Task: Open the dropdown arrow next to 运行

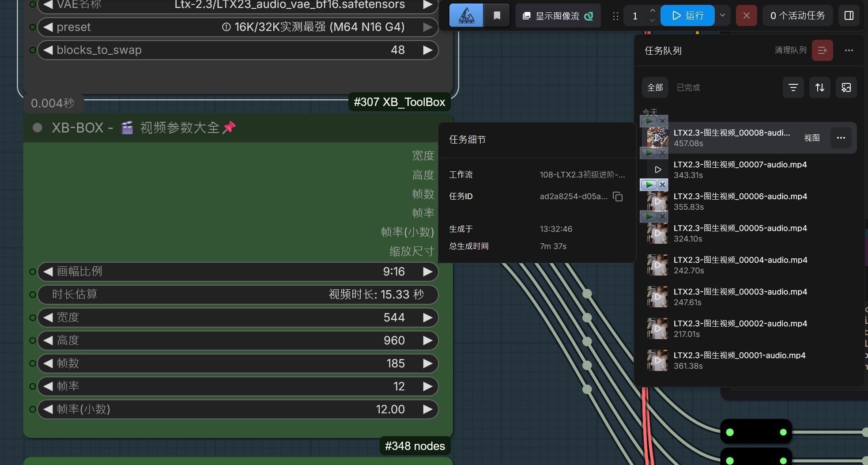Action: click(x=722, y=15)
